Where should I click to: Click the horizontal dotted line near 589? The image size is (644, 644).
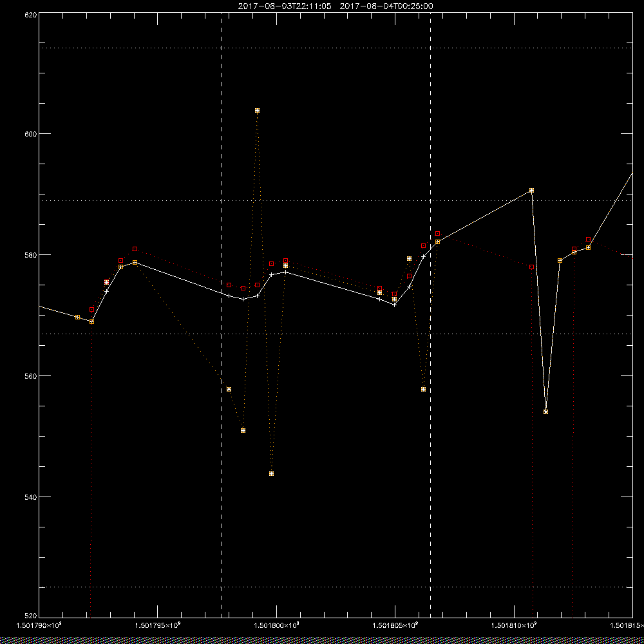click(336, 201)
